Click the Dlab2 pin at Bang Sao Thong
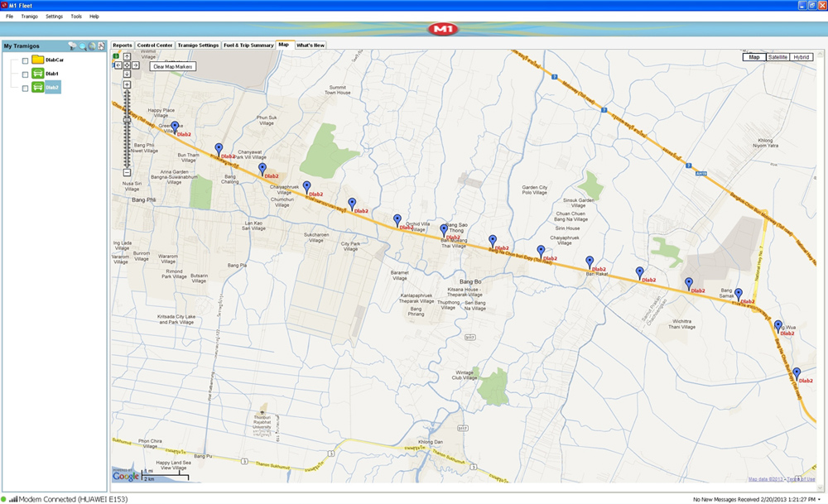This screenshot has width=828, height=504. point(444,229)
